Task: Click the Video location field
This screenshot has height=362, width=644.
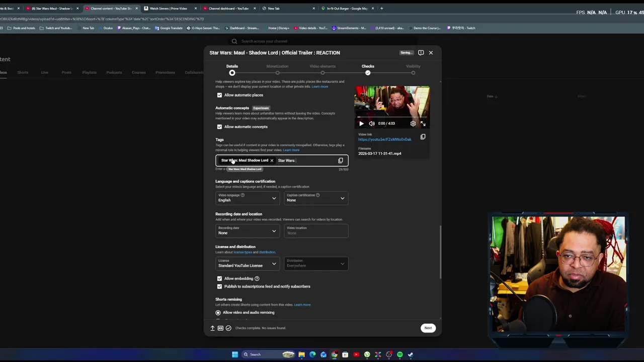Action: [316, 230]
